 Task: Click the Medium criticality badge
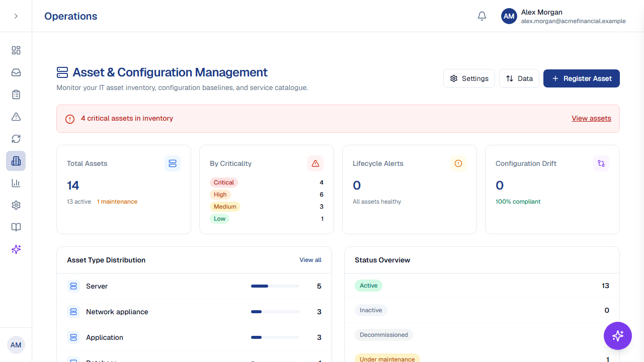click(225, 207)
